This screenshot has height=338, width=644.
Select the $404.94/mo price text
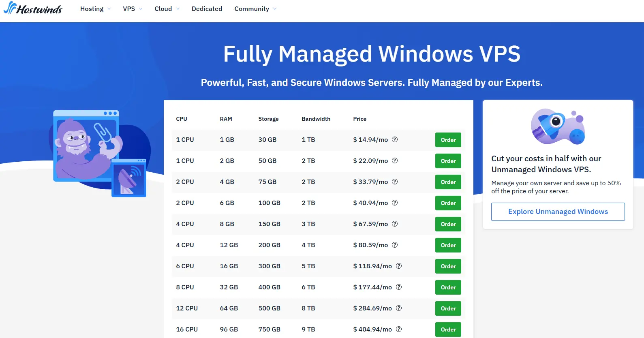click(372, 329)
